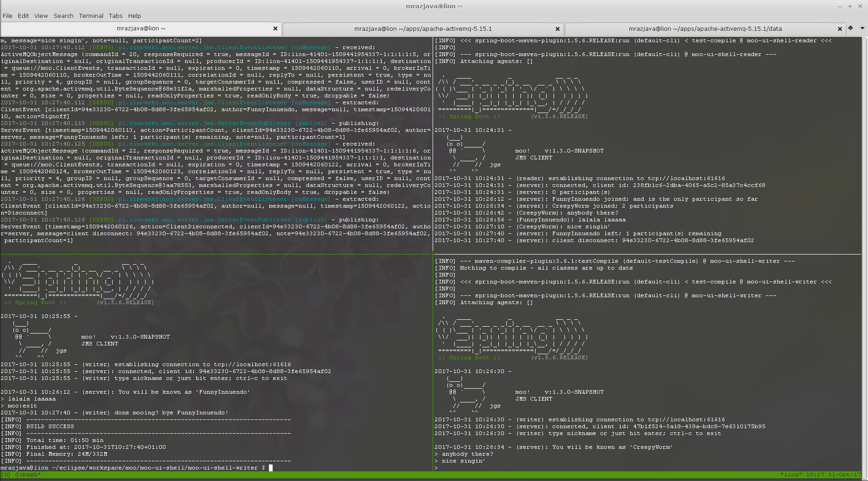Open the Help menu
This screenshot has width=868, height=481.
134,16
